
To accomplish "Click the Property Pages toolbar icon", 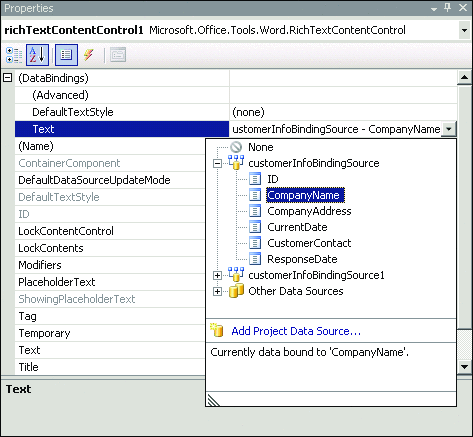I will [118, 55].
